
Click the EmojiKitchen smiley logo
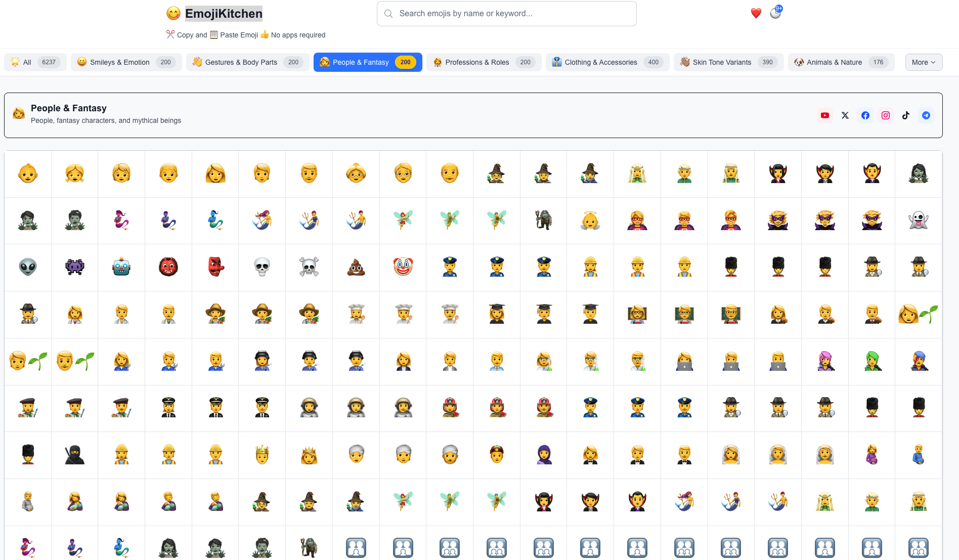point(173,13)
